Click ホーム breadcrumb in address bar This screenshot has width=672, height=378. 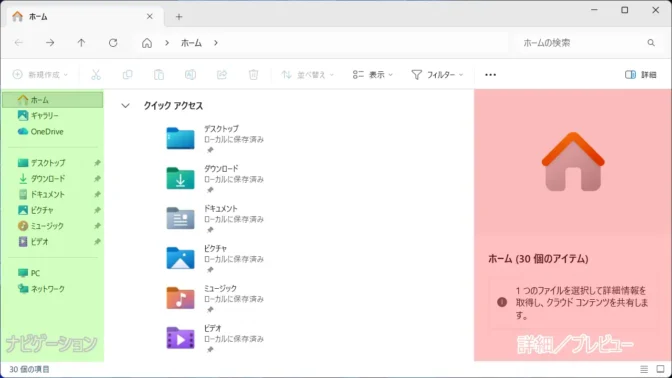pyautogui.click(x=191, y=43)
